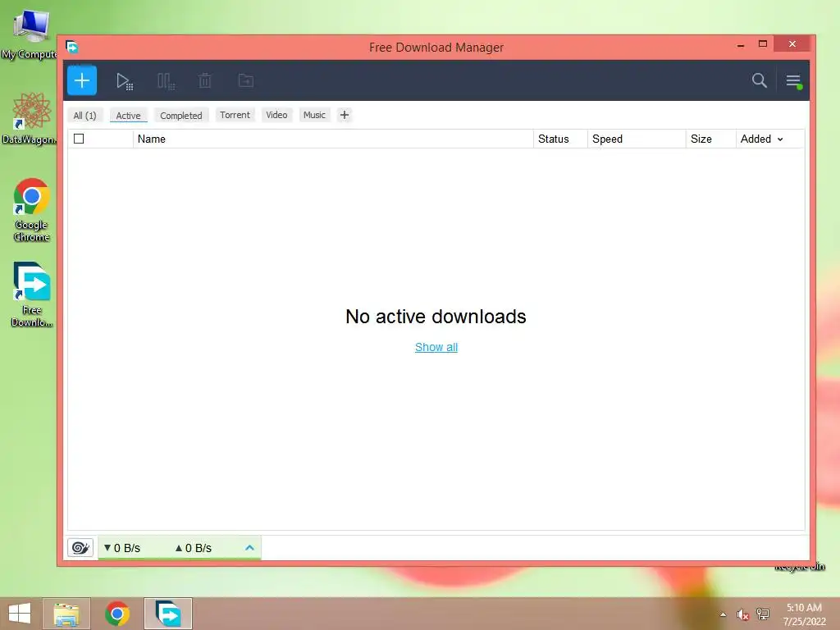The image size is (840, 630).
Task: Sort list by Name column header
Action: [333, 139]
